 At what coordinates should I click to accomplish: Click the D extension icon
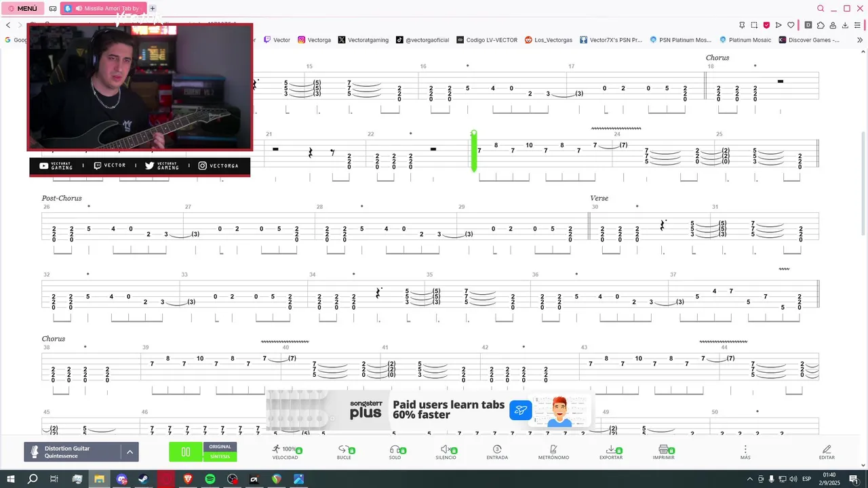click(x=808, y=25)
